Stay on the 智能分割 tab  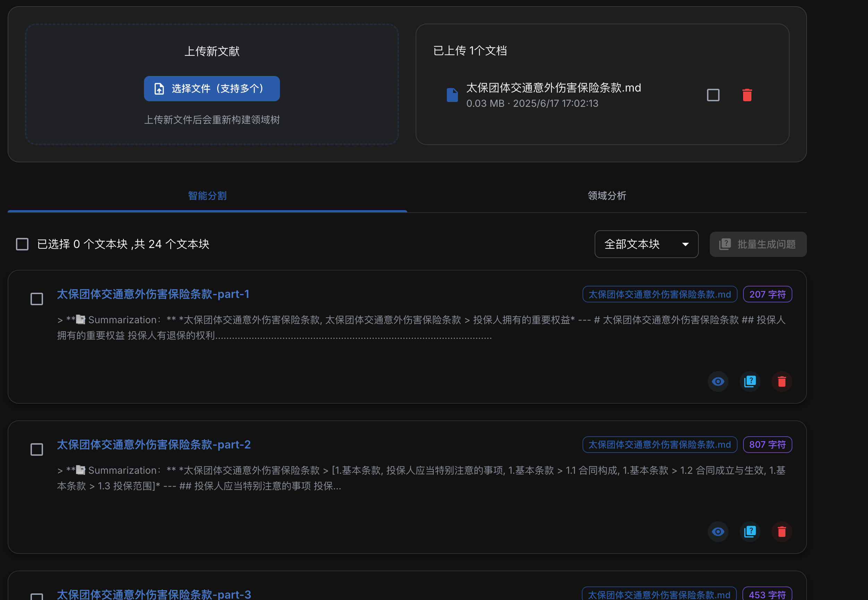[x=207, y=196]
